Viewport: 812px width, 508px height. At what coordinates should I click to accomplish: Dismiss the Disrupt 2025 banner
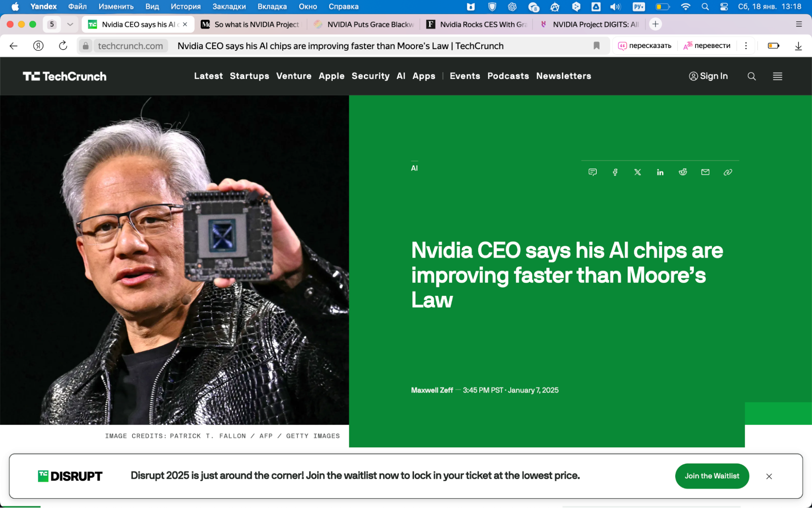(769, 476)
